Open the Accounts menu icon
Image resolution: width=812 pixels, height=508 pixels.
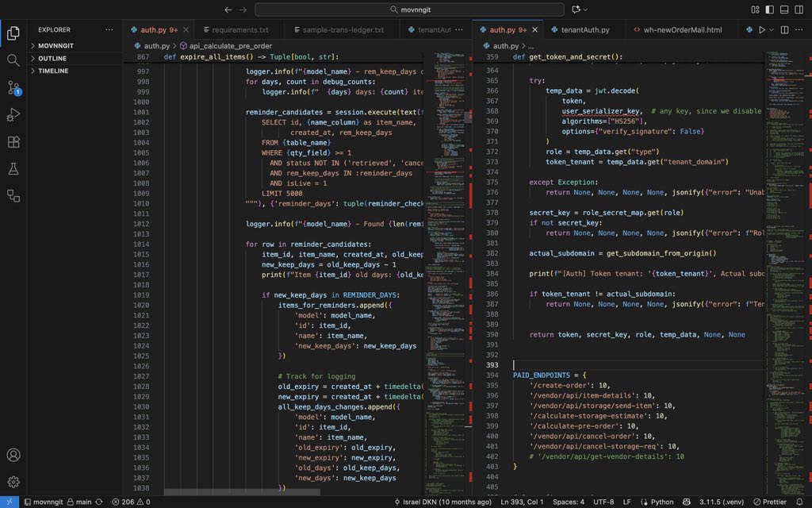point(13,455)
